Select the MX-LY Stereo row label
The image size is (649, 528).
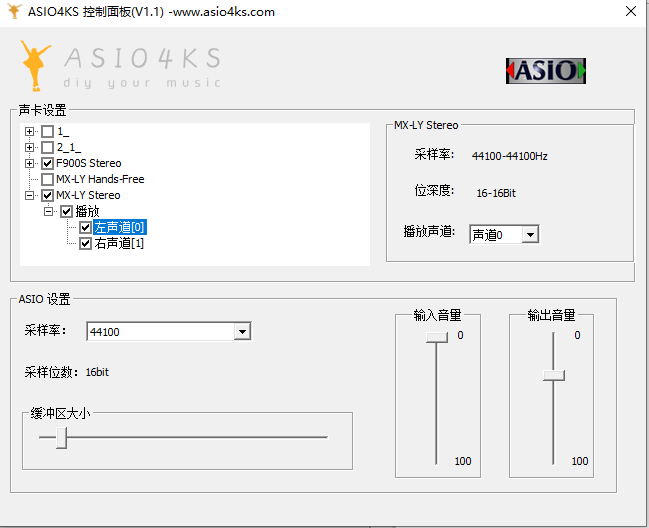coord(88,195)
